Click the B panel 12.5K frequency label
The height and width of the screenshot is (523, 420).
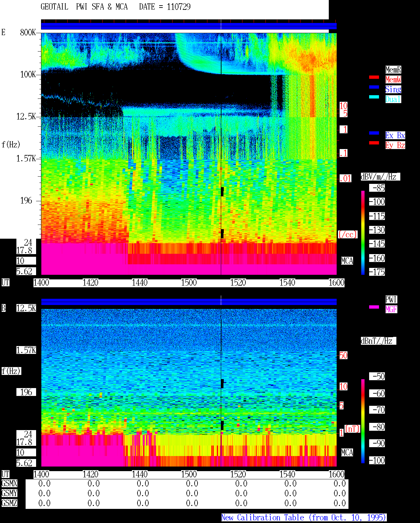point(26,308)
